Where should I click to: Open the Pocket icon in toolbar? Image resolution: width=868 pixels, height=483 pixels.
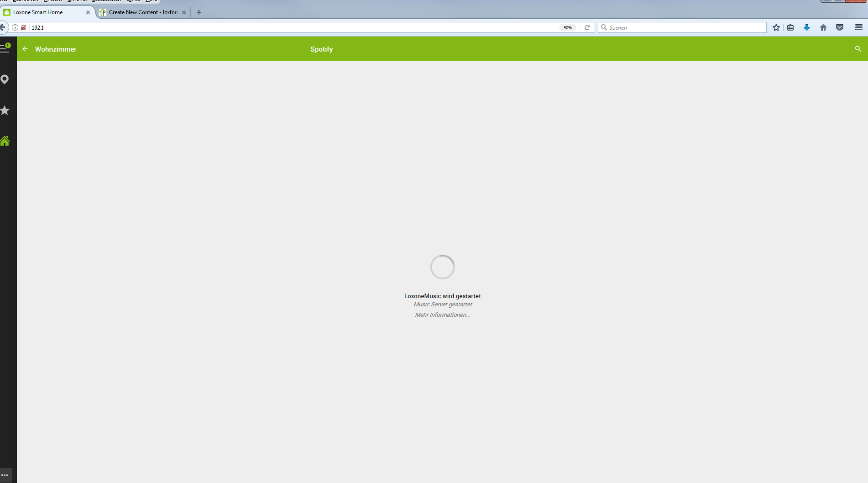tap(840, 27)
